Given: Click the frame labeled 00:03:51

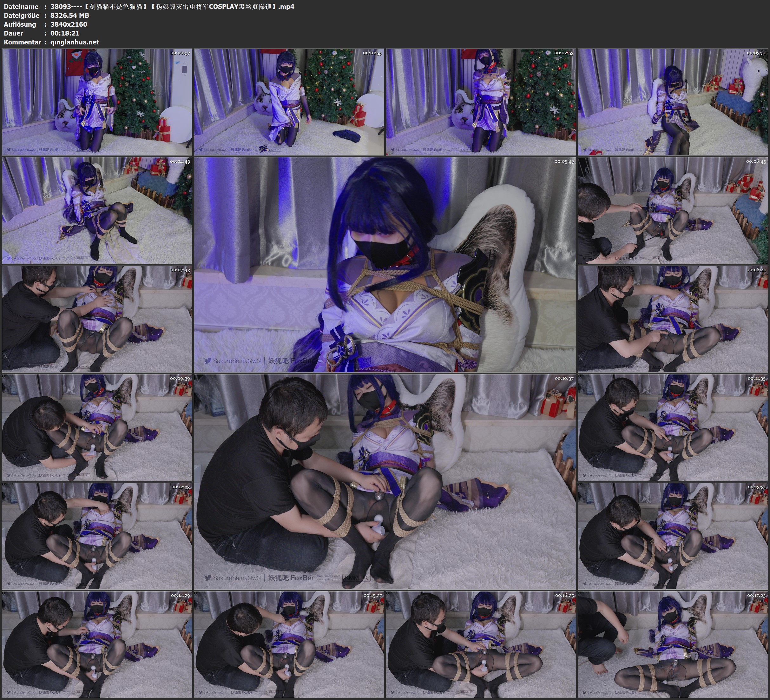Looking at the screenshot, I should tap(673, 102).
